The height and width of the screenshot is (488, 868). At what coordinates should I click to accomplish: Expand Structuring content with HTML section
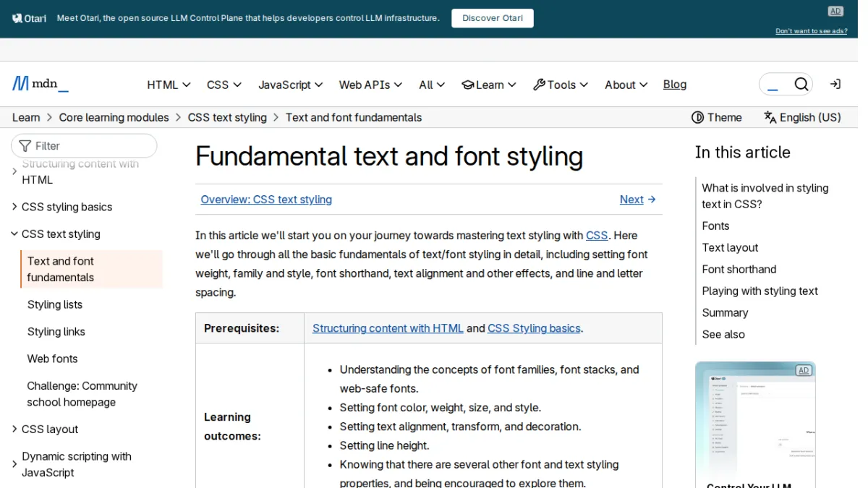tap(75, 172)
